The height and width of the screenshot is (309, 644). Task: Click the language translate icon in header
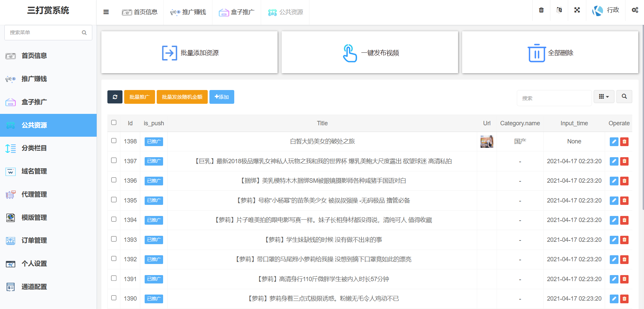click(559, 10)
